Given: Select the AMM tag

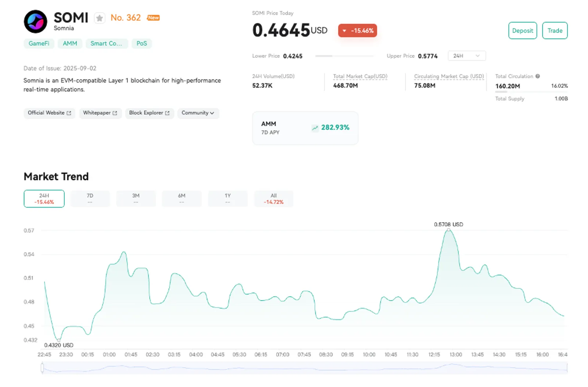Looking at the screenshot, I should point(70,43).
